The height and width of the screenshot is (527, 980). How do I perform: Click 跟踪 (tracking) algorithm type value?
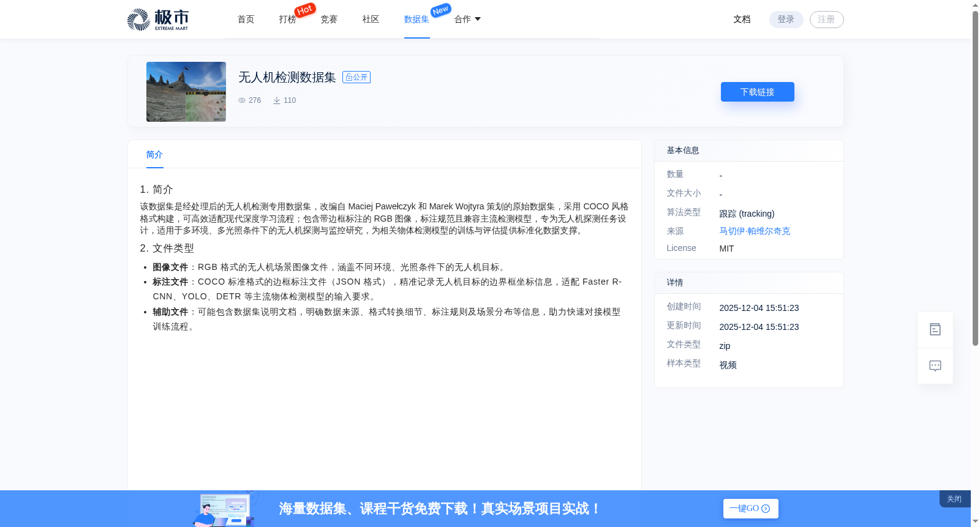point(747,214)
